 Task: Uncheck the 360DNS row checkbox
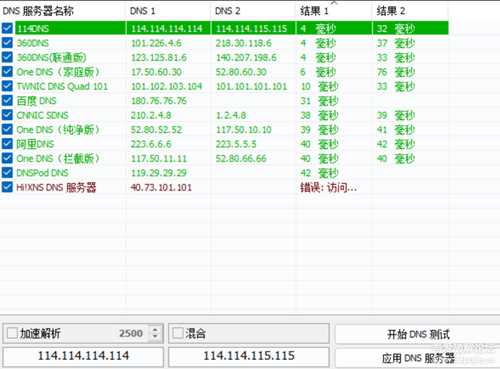coord(7,43)
